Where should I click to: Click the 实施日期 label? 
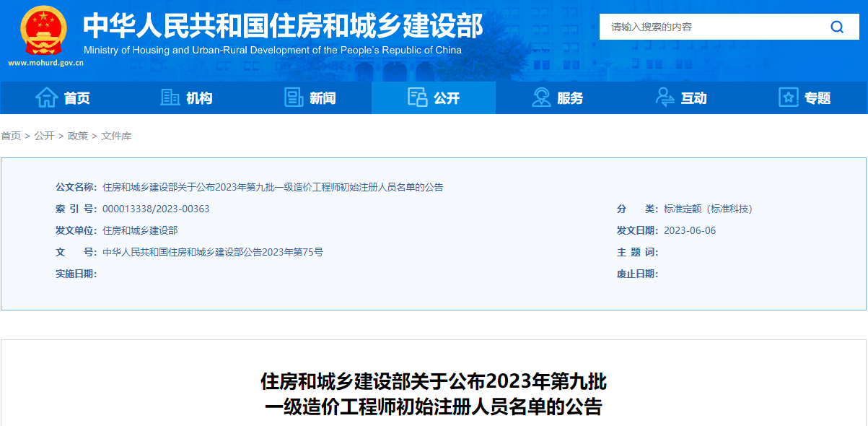tap(76, 274)
